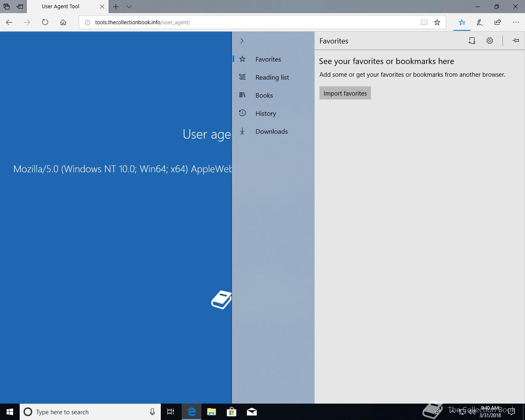This screenshot has height=420, width=525.
Task: Open Reading view icon
Action: point(424,22)
